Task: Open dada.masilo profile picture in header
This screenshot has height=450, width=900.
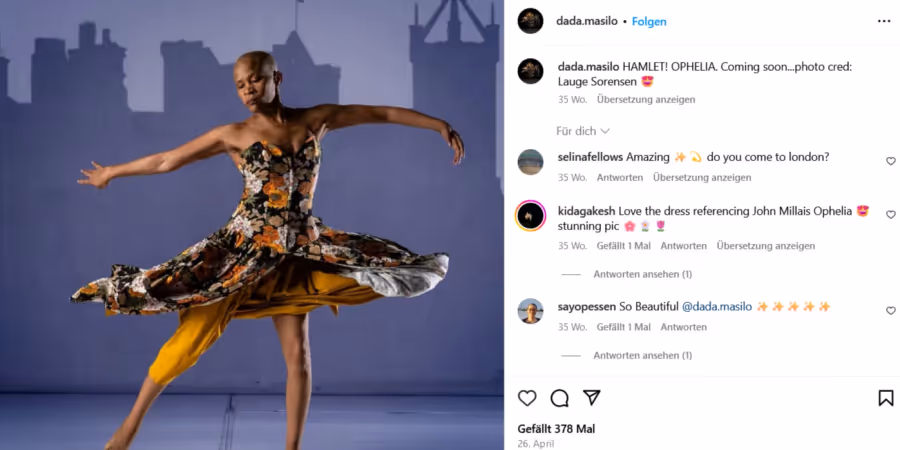Action: click(530, 21)
